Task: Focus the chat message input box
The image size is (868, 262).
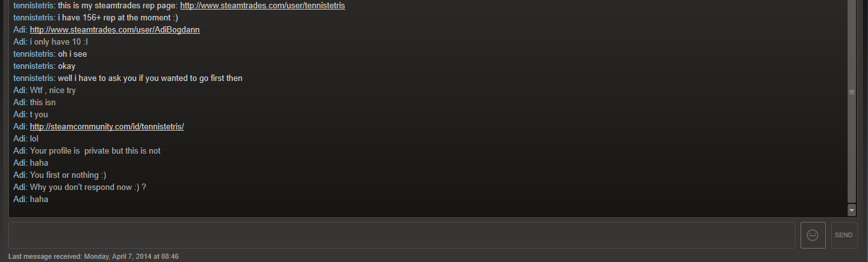Action: click(x=402, y=235)
